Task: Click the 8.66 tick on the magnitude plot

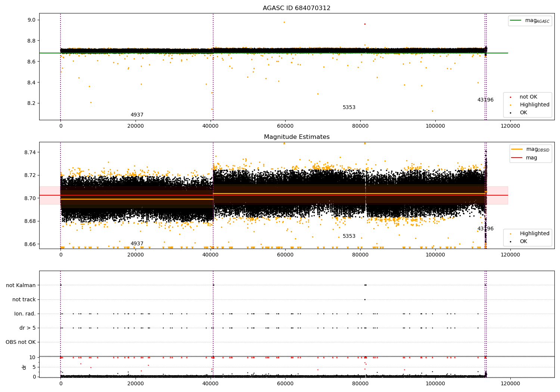Action: click(29, 244)
